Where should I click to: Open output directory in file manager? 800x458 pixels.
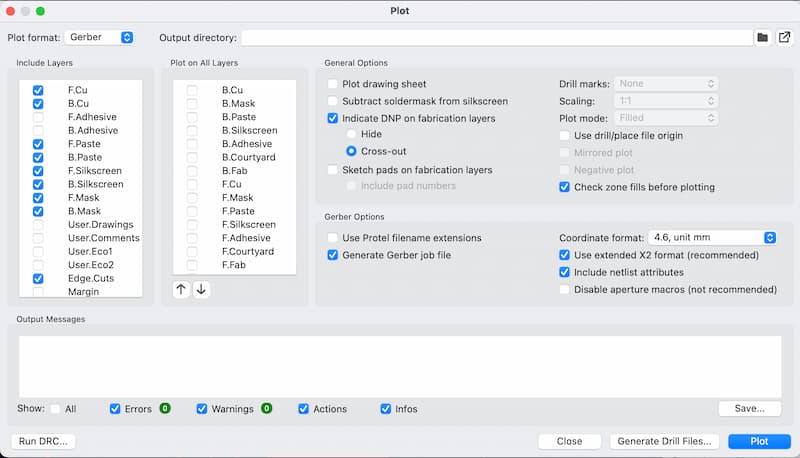[x=785, y=38]
